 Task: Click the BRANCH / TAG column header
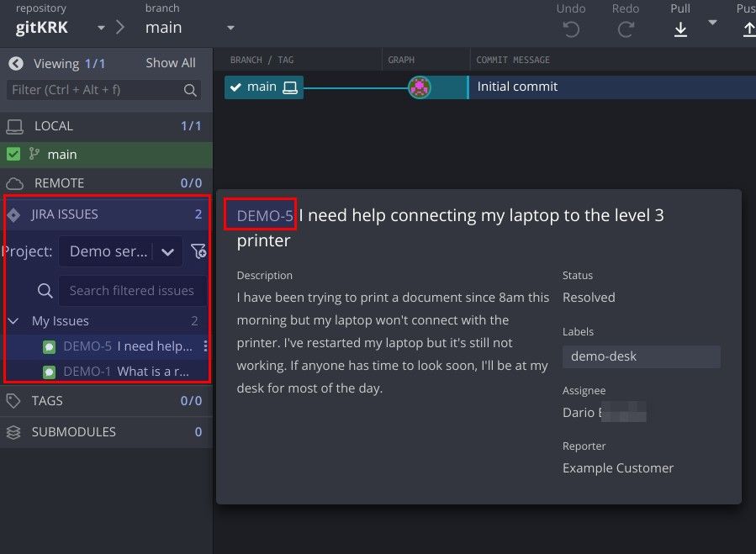tap(262, 60)
